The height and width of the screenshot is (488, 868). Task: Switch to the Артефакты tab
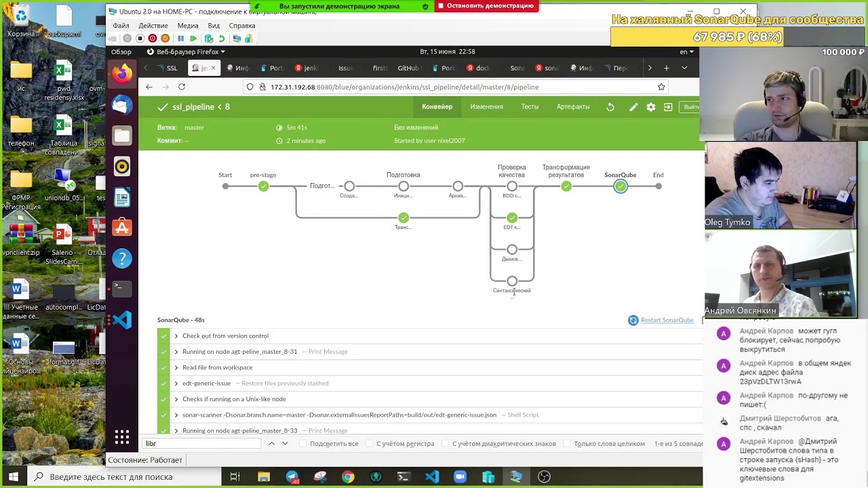tap(573, 106)
